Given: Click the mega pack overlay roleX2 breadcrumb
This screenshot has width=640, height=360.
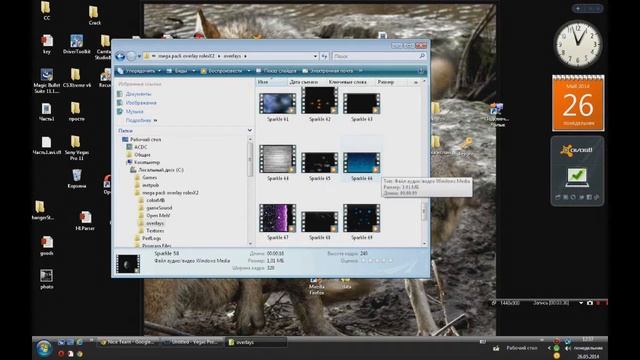Looking at the screenshot, I should tap(186, 56).
